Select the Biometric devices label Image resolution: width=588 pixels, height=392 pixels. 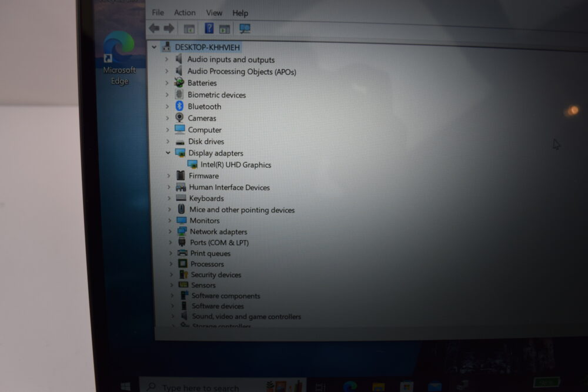coord(217,95)
